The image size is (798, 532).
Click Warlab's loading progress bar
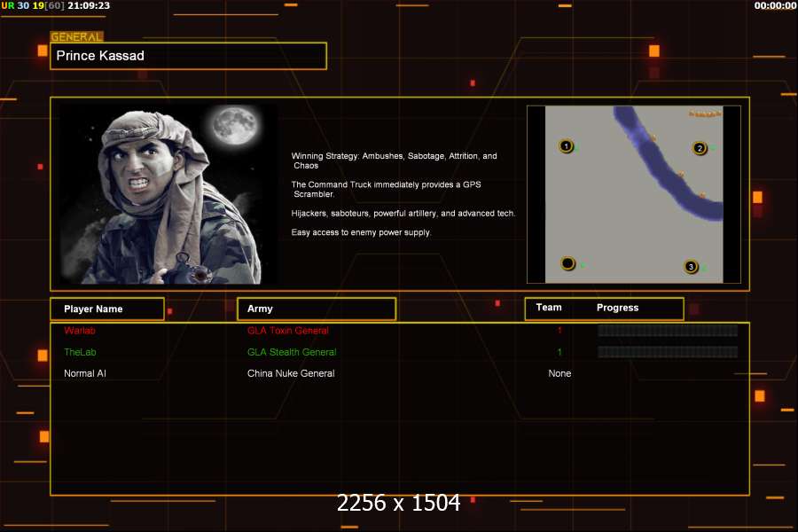click(x=667, y=331)
